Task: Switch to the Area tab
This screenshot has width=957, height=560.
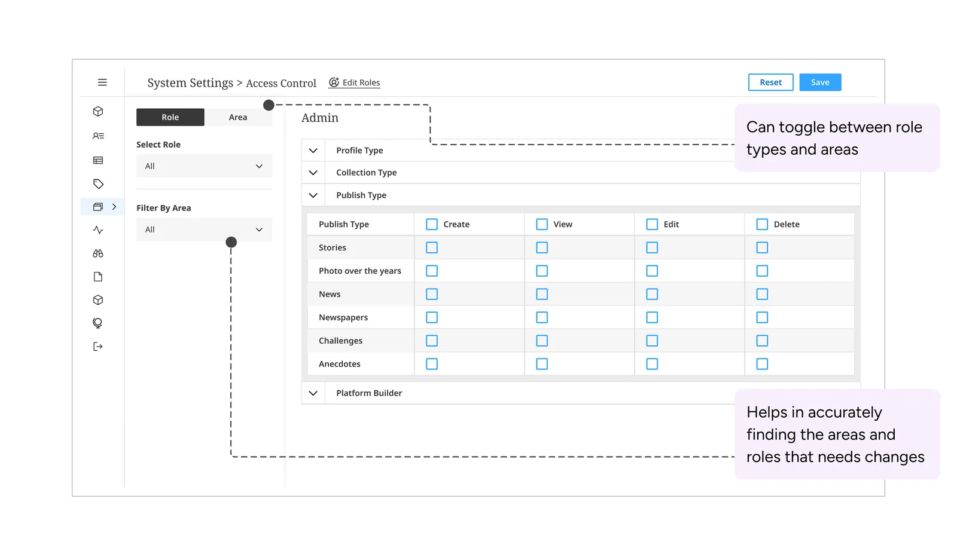Action: (x=238, y=117)
